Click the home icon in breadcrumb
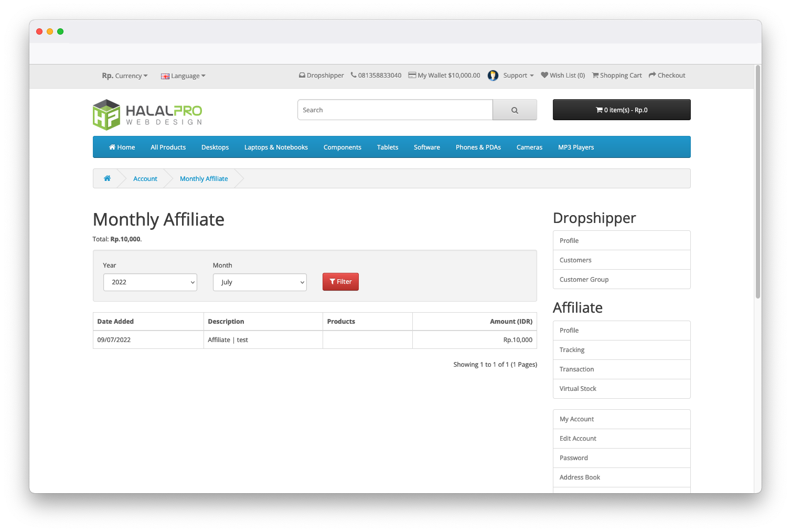 coord(108,178)
